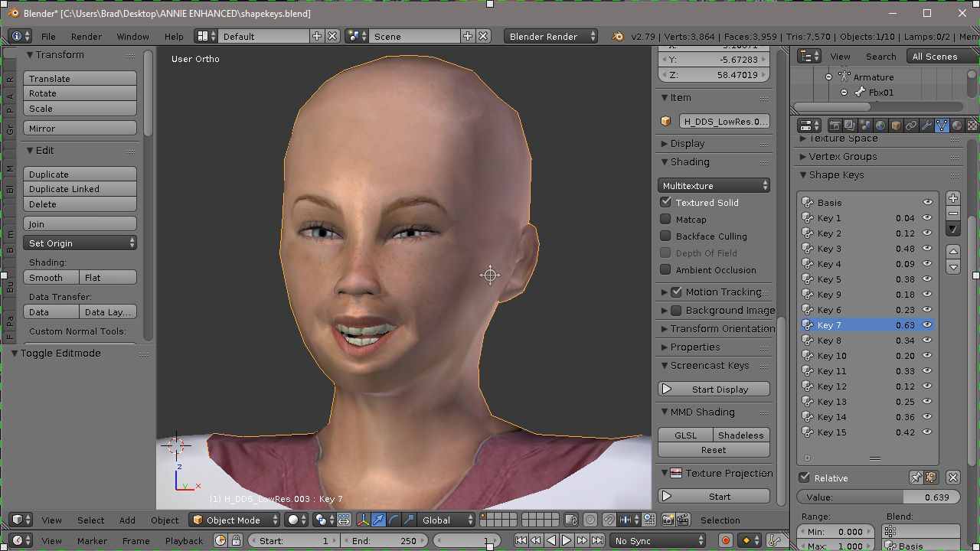Toggle the shape key pin (show only) icon
Viewport: 980px width, 551px height.
(x=916, y=478)
